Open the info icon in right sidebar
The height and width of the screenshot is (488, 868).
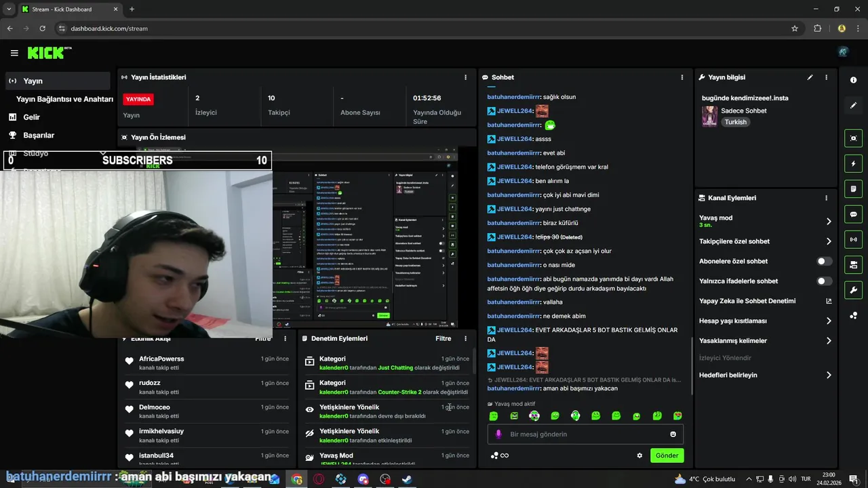(x=853, y=80)
